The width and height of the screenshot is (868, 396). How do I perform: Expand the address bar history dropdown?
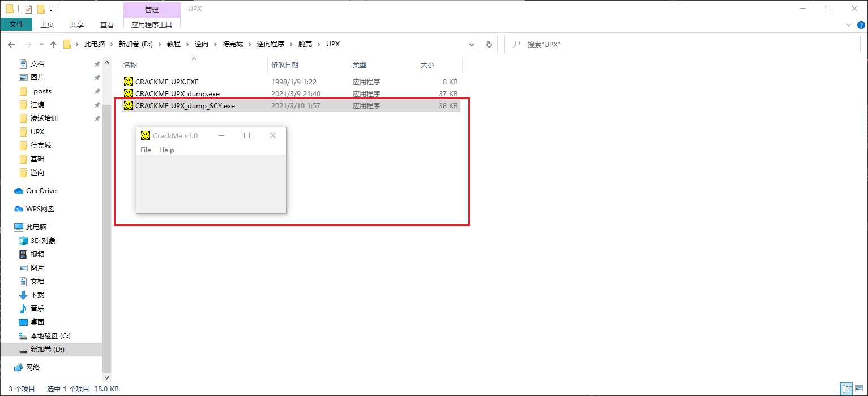coord(472,44)
